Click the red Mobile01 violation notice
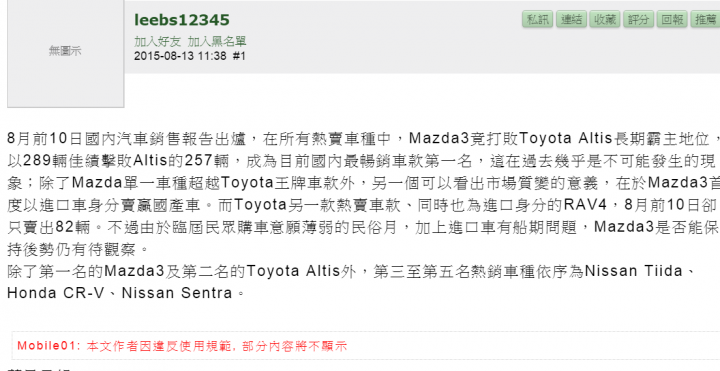 pos(182,346)
